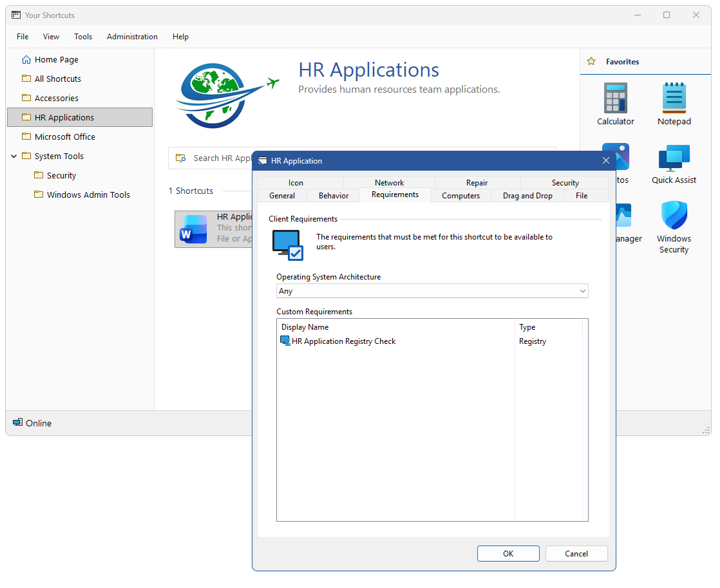Click the Home Page house icon

(26, 60)
